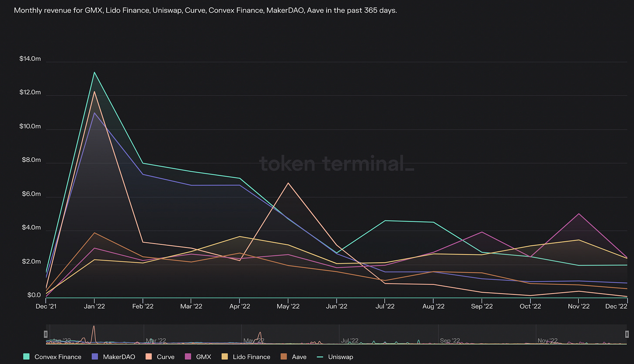This screenshot has height=364, width=634.
Task: Select Jul '22 x-axis label
Action: [x=385, y=306]
